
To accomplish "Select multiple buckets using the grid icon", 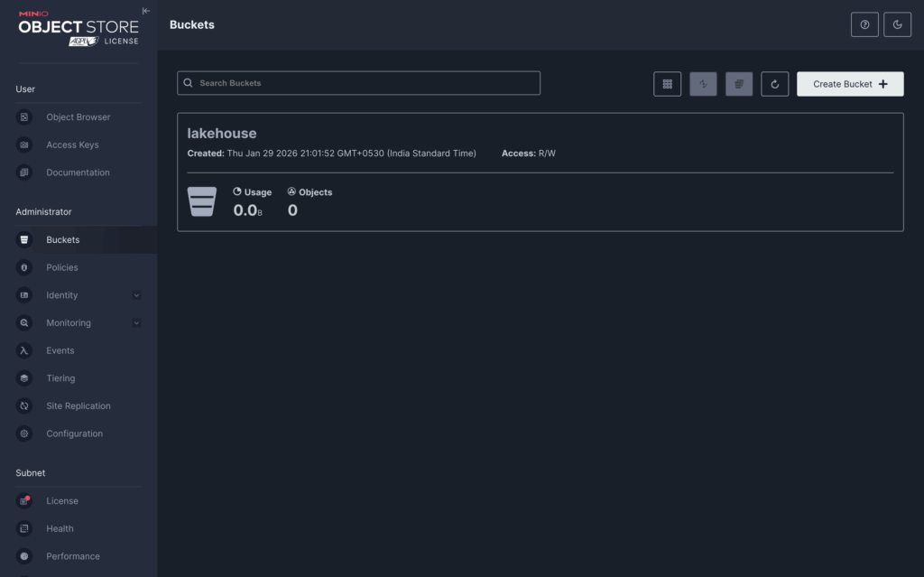I will click(x=667, y=84).
